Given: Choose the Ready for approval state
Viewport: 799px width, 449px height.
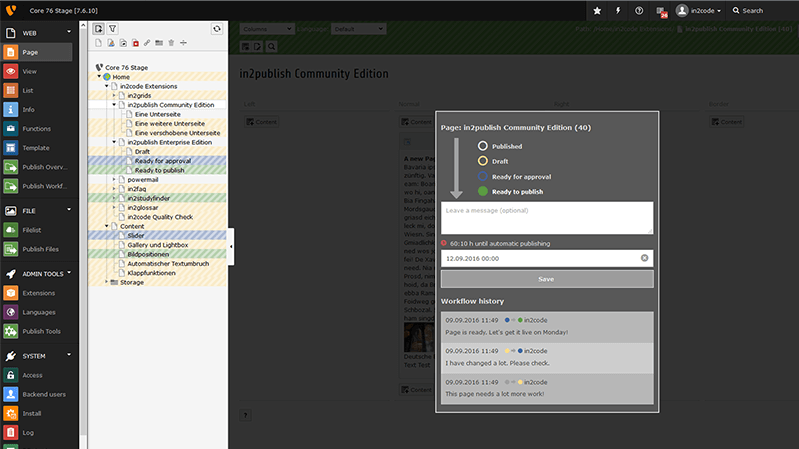Looking at the screenshot, I should click(x=482, y=176).
